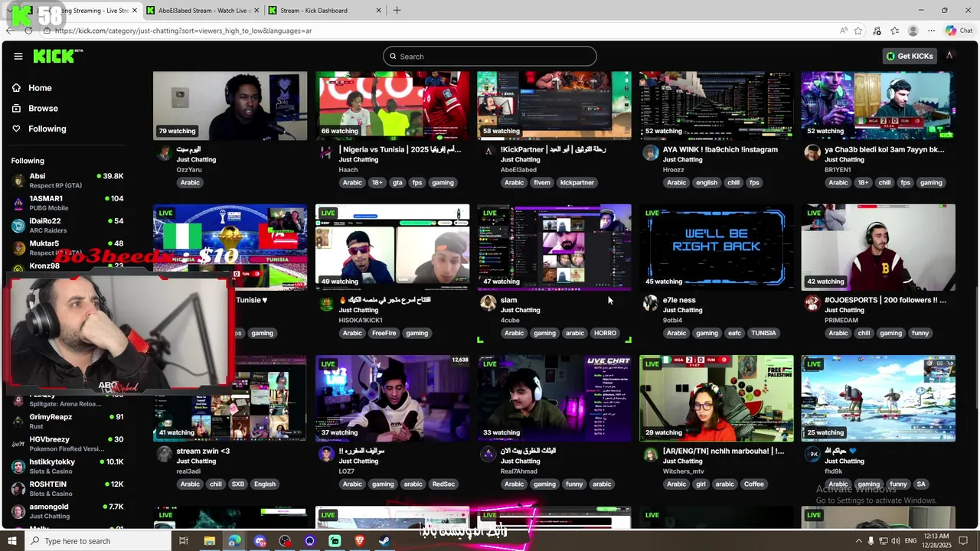Click the Get KICKs button
The height and width of the screenshot is (551, 980).
pyautogui.click(x=910, y=56)
